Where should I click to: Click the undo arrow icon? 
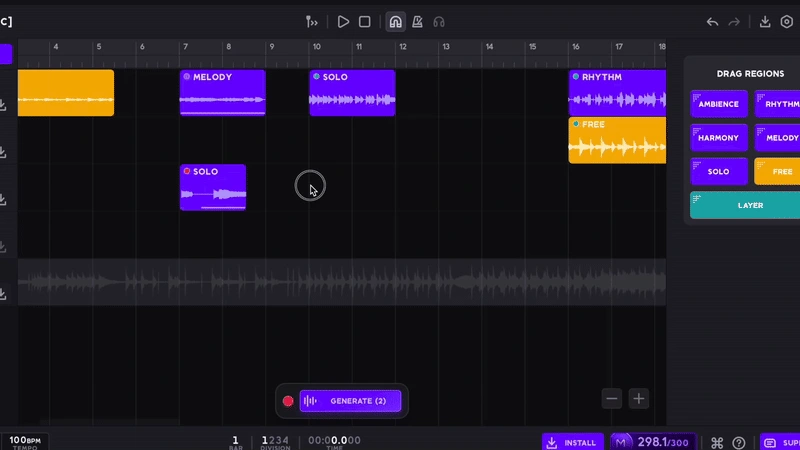tap(712, 21)
